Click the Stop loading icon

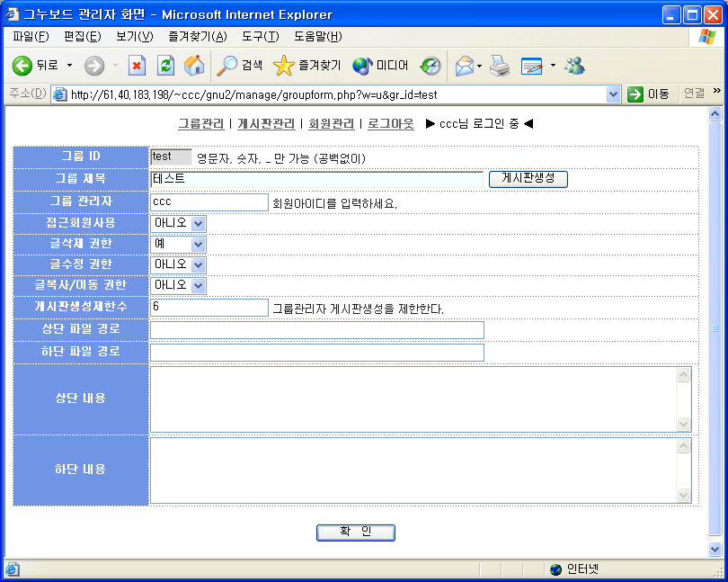click(x=137, y=66)
